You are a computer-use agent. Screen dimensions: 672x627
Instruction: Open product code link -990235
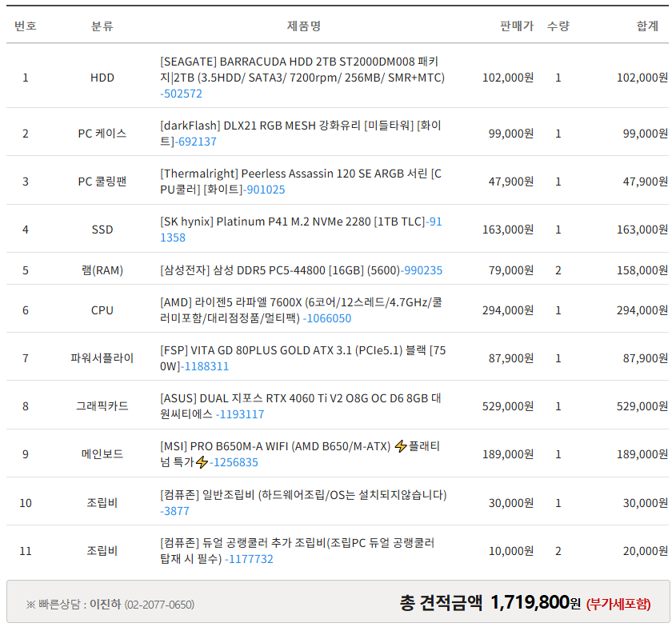pyautogui.click(x=422, y=270)
